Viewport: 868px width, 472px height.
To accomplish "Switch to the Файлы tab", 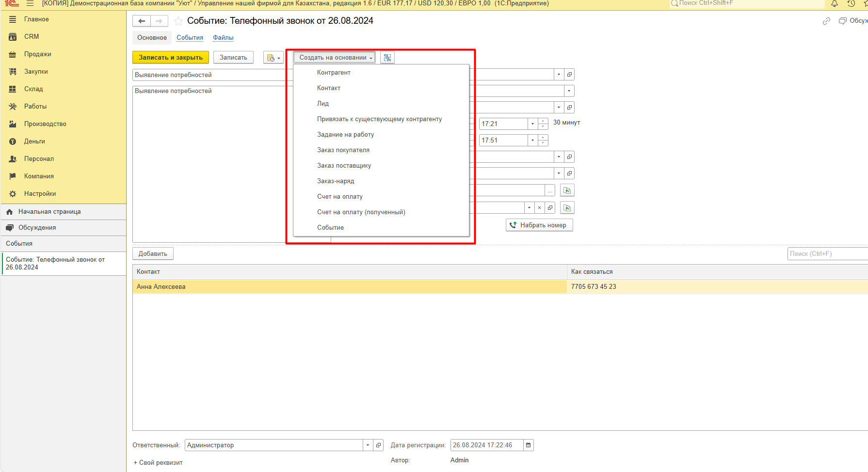I will [x=223, y=38].
